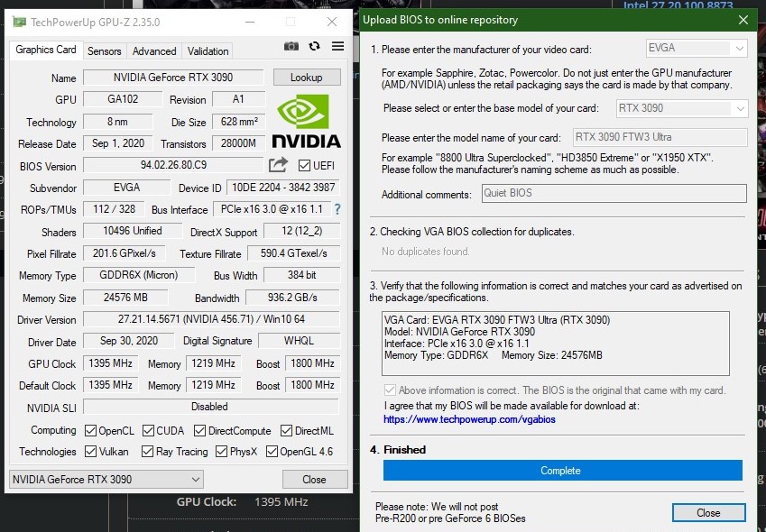Take a screenshot with the camera icon

tap(291, 46)
